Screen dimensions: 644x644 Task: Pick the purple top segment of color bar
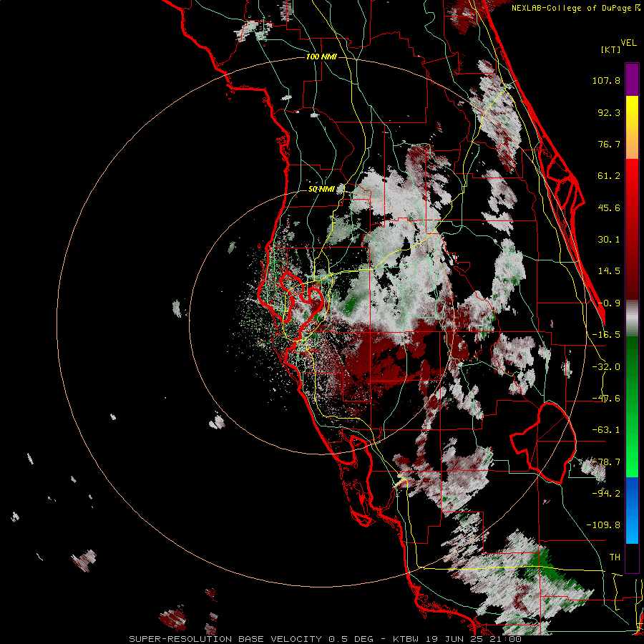[x=632, y=79]
